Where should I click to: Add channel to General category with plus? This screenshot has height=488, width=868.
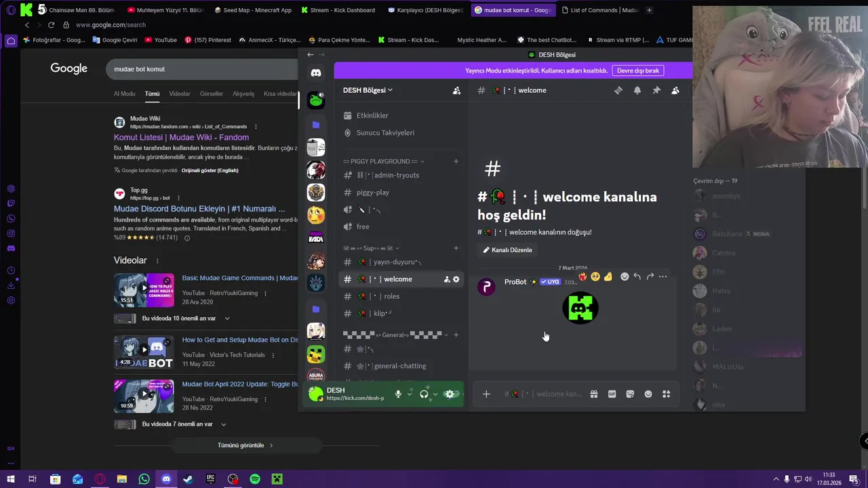point(456,335)
